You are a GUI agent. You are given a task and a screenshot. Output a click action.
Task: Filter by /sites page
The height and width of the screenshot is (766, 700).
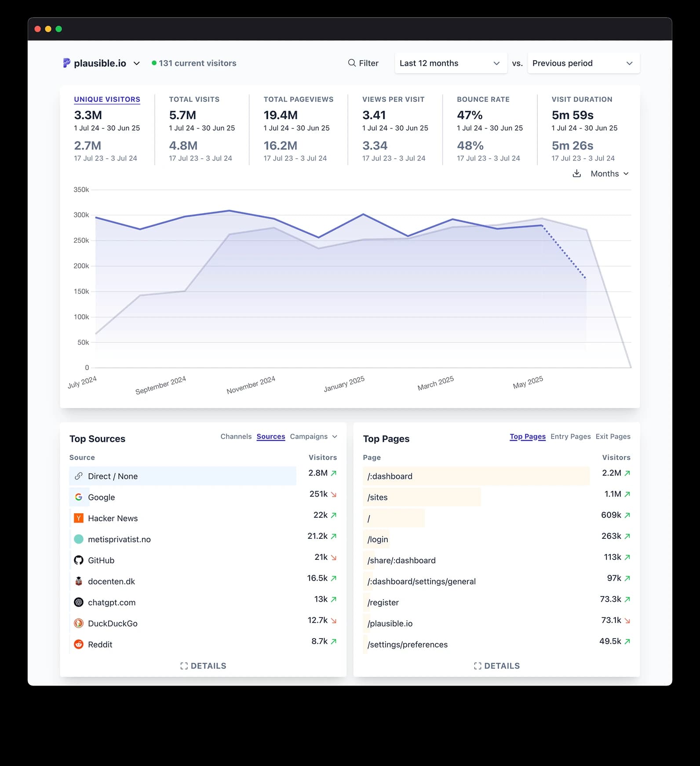[x=378, y=497]
